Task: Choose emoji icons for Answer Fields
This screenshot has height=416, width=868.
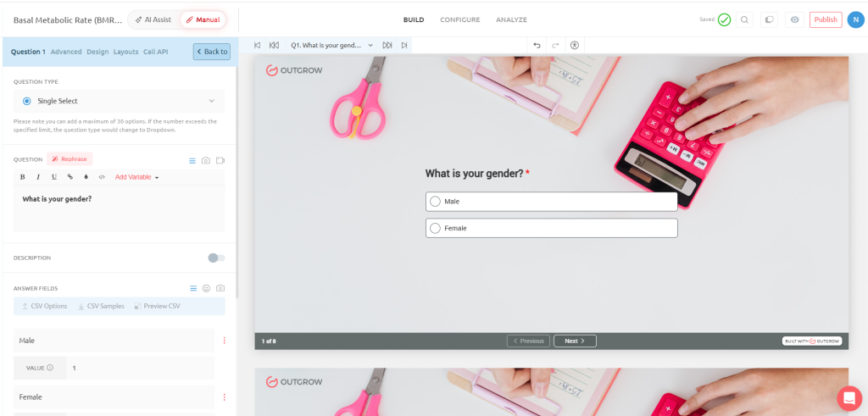Action: coord(207,288)
